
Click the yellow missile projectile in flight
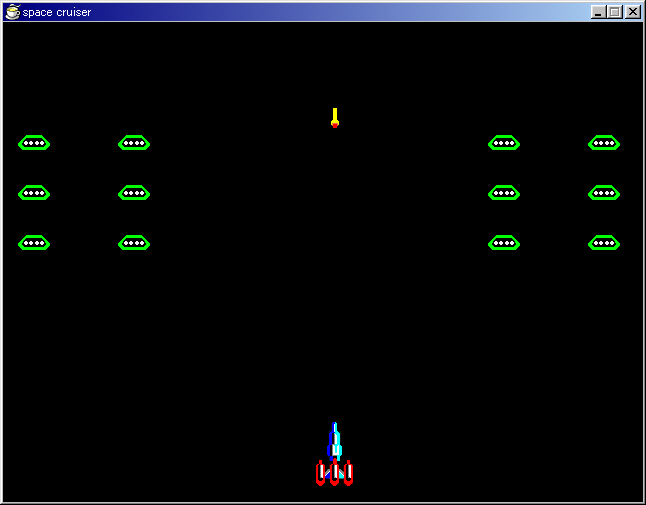tap(335, 117)
